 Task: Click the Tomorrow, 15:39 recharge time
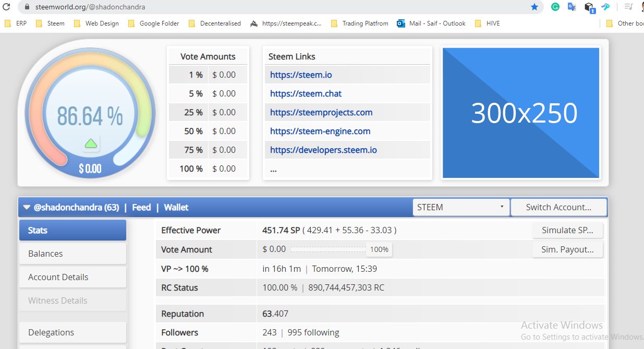[345, 269]
